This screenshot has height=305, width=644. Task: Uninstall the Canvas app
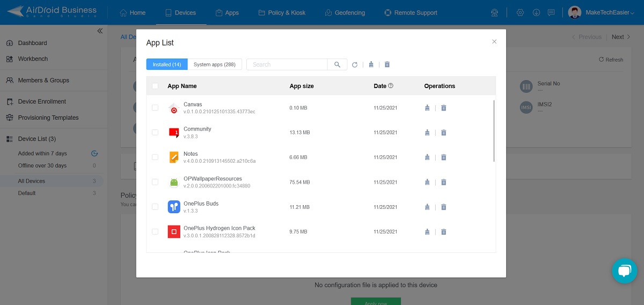444,108
